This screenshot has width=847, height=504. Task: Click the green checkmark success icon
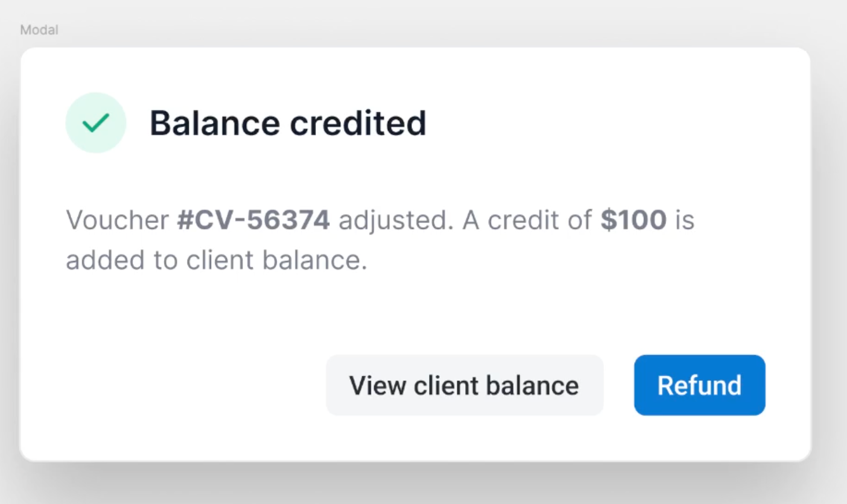95,123
